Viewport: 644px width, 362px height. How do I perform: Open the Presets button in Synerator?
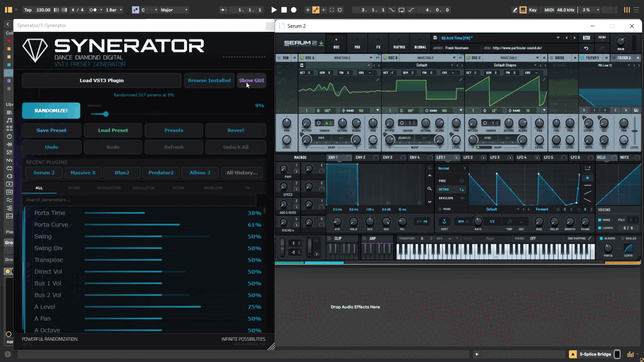[174, 130]
